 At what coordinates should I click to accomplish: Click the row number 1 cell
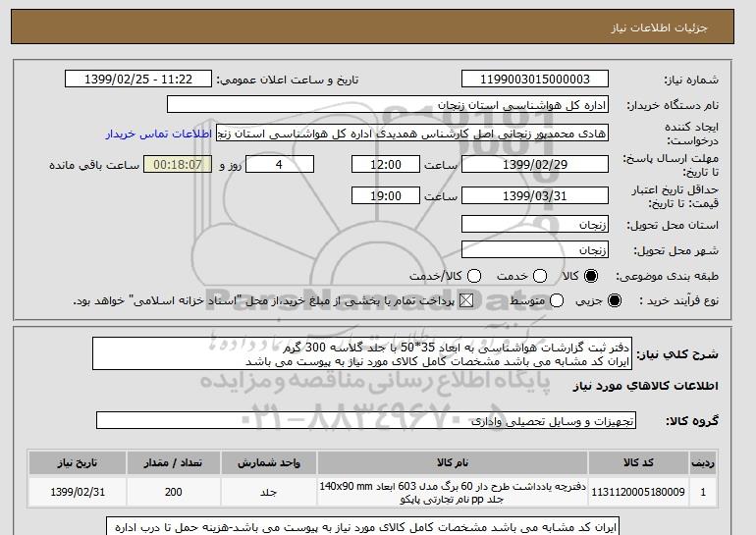703,492
